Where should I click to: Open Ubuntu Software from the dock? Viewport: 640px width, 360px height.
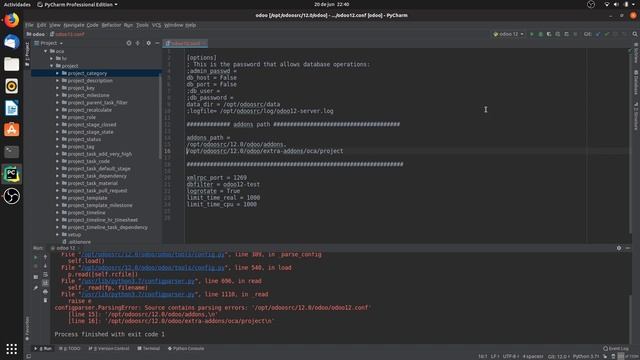pyautogui.click(x=11, y=130)
